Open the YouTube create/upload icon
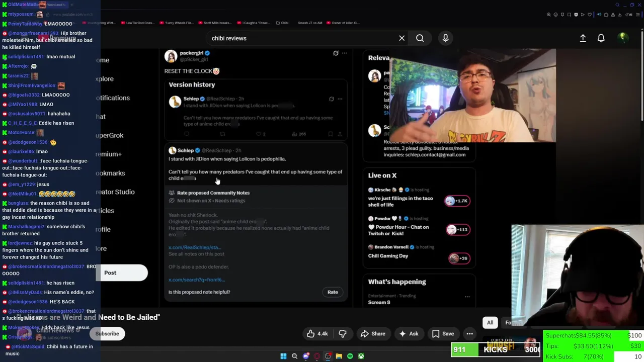The height and width of the screenshot is (362, 644). pyautogui.click(x=583, y=38)
